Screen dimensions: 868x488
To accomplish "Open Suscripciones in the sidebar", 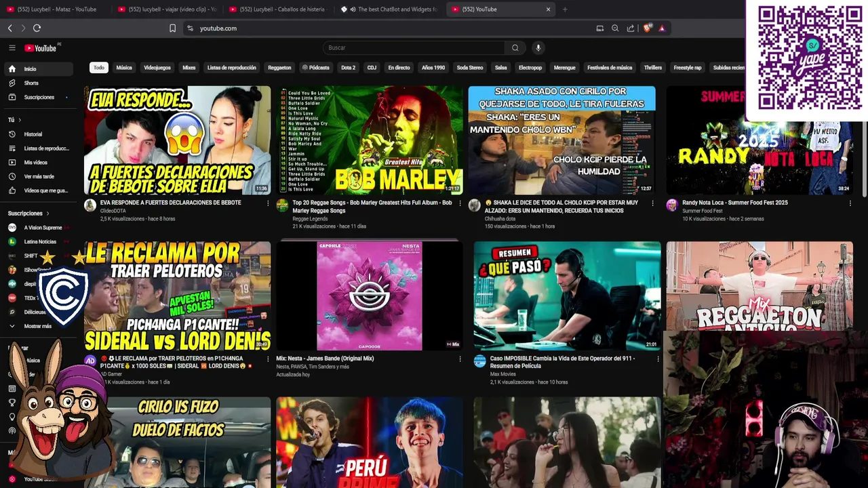I will 38,97.
